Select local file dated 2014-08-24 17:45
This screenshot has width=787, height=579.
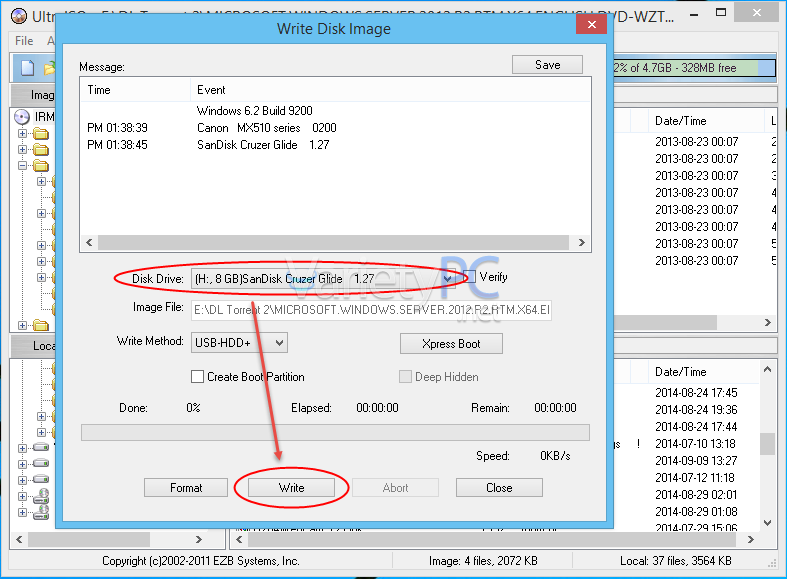tap(696, 393)
